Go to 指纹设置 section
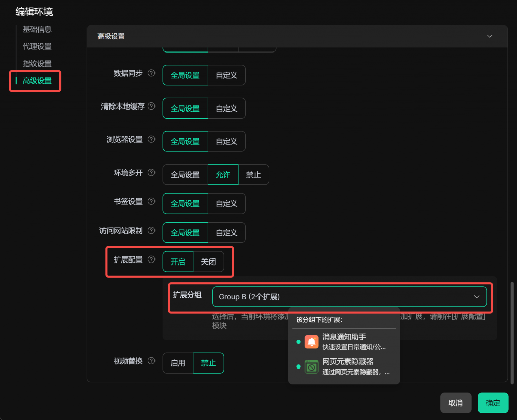This screenshot has width=517, height=420. [37, 64]
